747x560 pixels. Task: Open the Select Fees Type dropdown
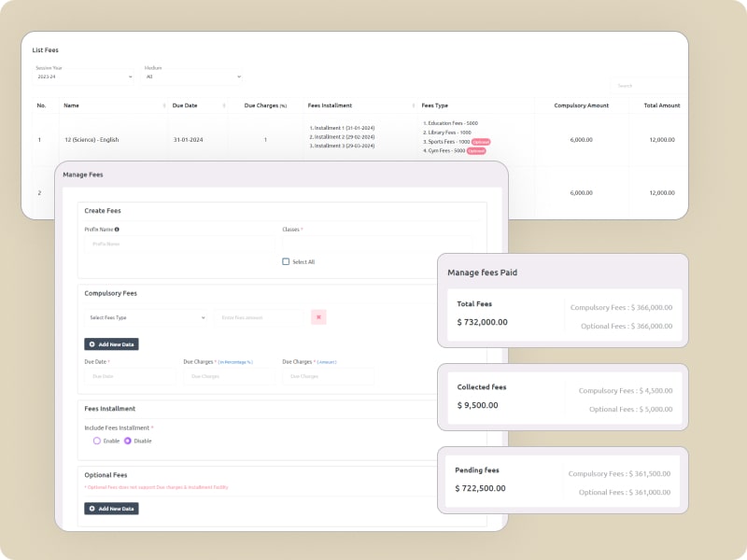[147, 317]
